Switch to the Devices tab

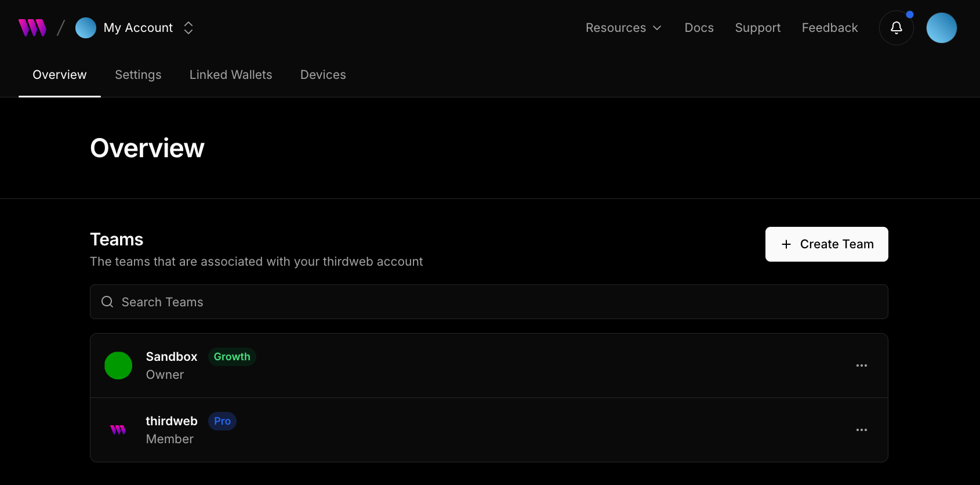(323, 75)
